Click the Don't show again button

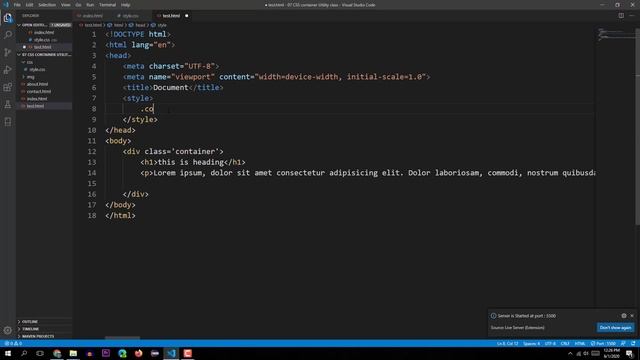tap(615, 327)
